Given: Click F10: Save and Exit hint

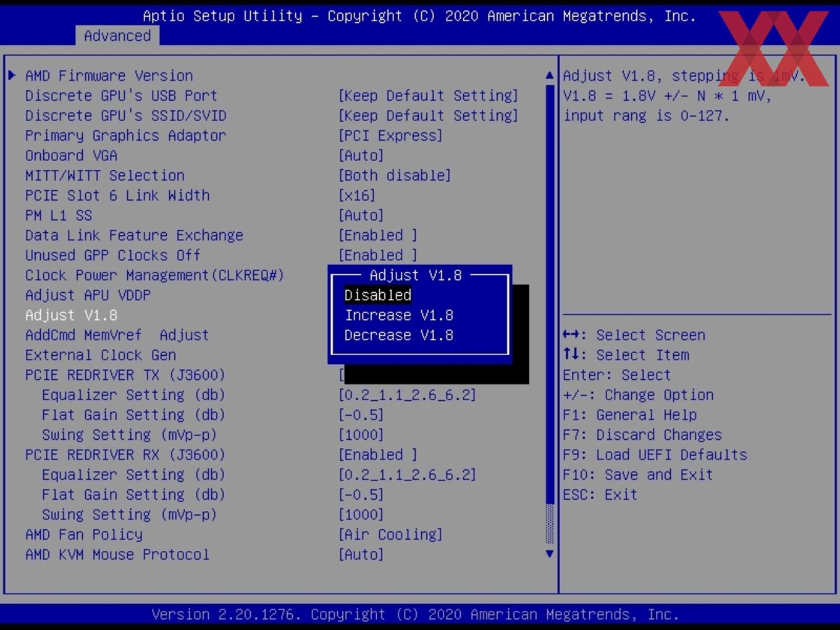Looking at the screenshot, I should click(x=638, y=475).
